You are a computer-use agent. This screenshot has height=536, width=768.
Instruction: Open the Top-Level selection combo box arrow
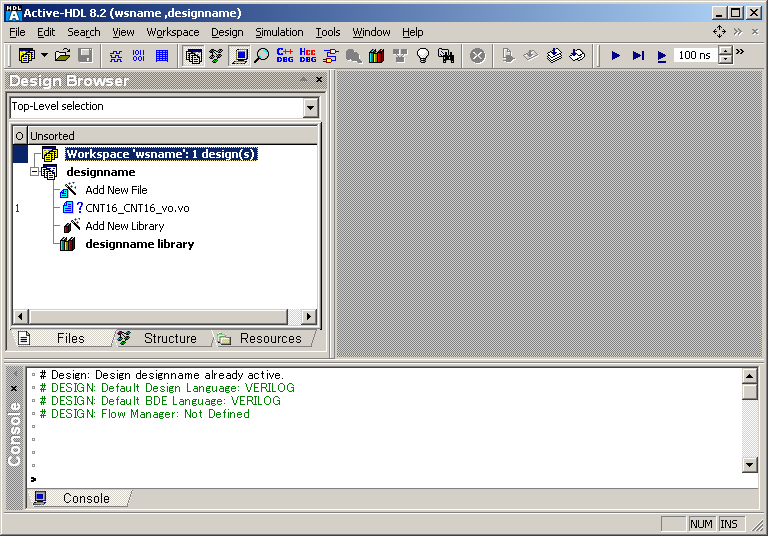pyautogui.click(x=310, y=107)
